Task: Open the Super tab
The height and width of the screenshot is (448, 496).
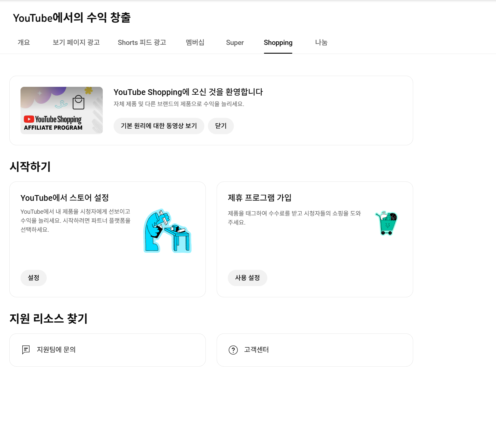Action: (235, 43)
